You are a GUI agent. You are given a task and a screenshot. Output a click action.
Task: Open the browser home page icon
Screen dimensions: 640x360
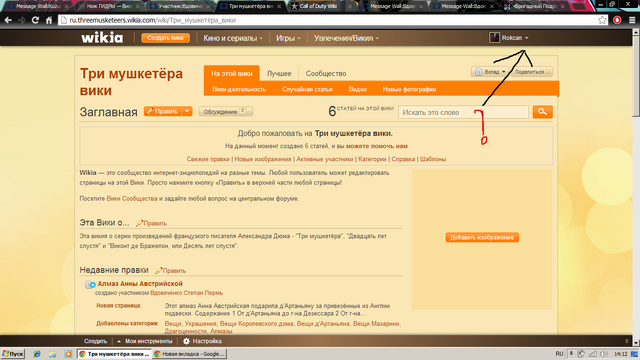(x=49, y=20)
